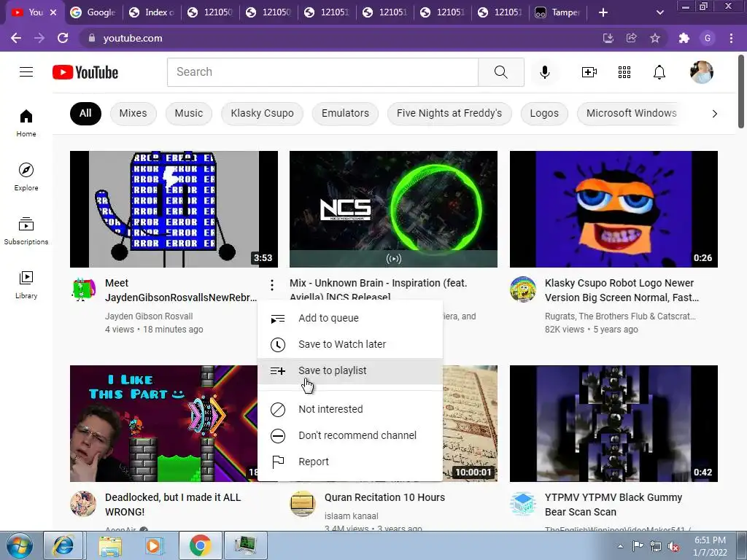Open Library in sidebar
The height and width of the screenshot is (560, 747).
pos(26,284)
